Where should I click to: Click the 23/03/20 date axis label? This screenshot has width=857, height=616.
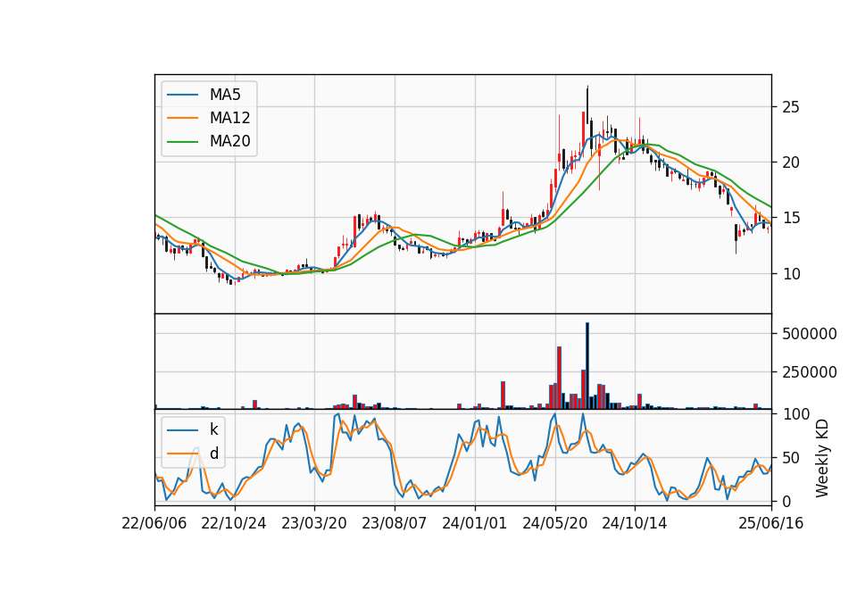coord(314,523)
